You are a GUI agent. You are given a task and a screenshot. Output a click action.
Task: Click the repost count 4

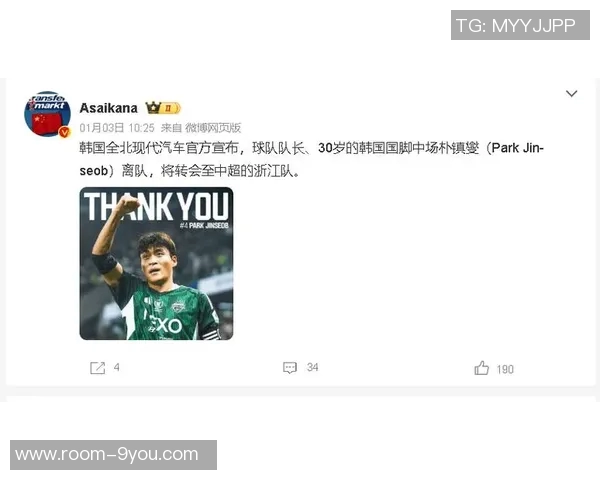tap(117, 367)
